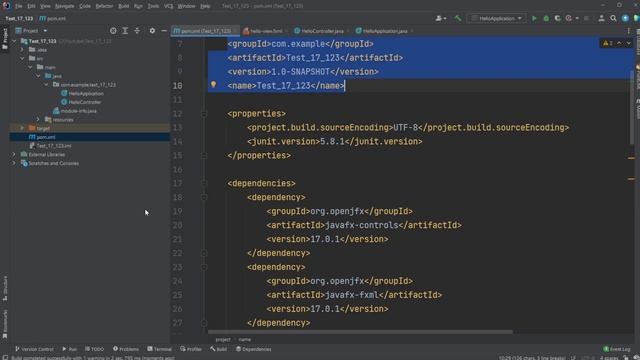
Task: Click the name breadcrumb below editor
Action: pyautogui.click(x=244, y=340)
